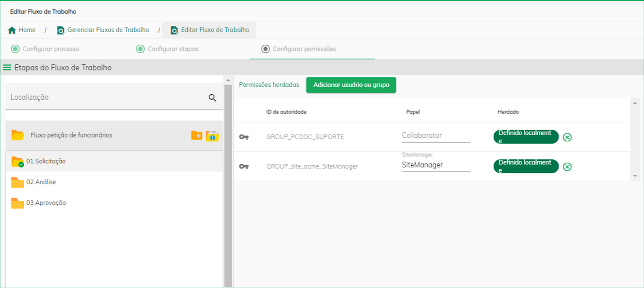
Task: Click ID de autoridade column header
Action: 286,112
